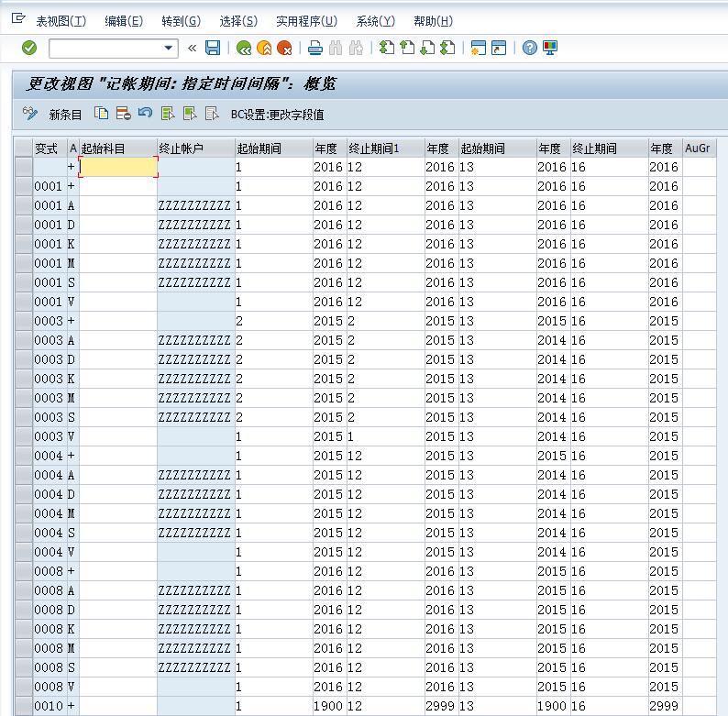Click the Print icon in toolbar

(314, 48)
